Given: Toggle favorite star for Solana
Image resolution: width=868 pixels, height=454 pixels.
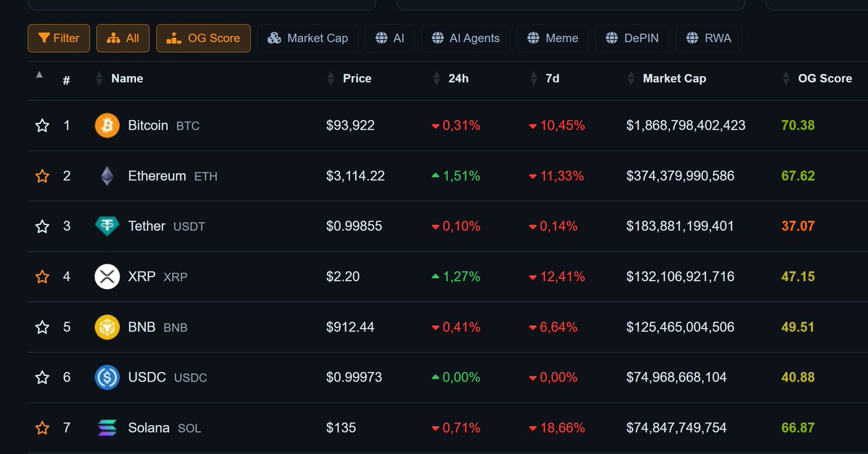Looking at the screenshot, I should click(x=42, y=428).
